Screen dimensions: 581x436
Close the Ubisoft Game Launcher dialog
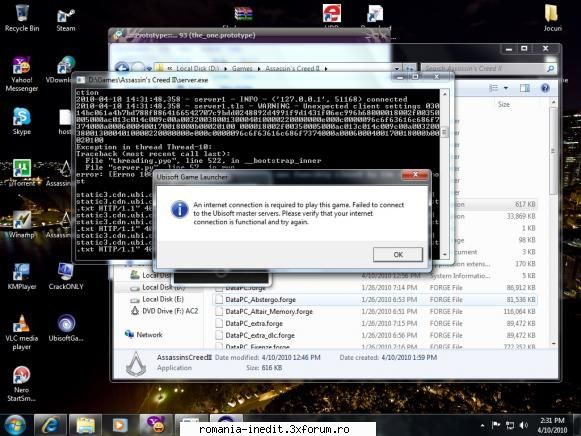[x=415, y=175]
